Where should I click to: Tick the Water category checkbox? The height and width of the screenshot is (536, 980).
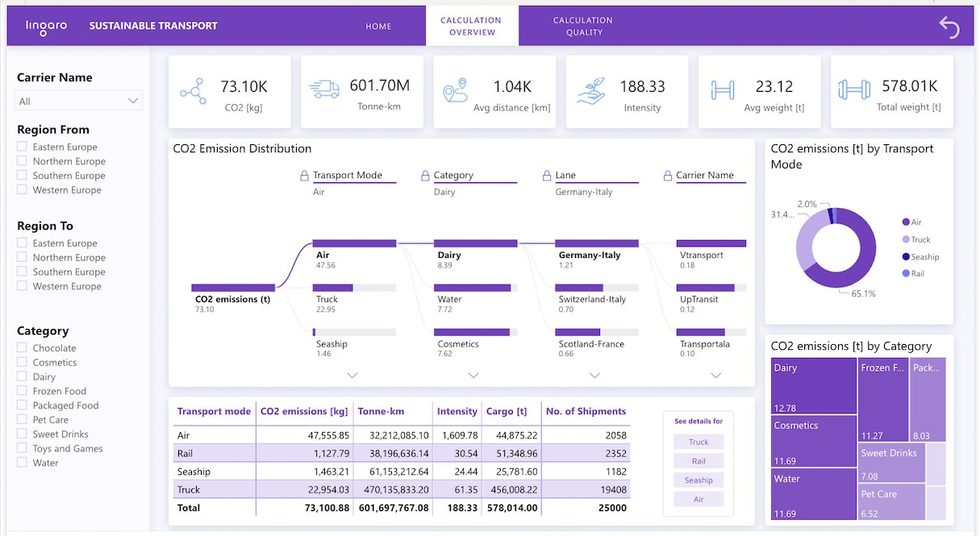23,463
